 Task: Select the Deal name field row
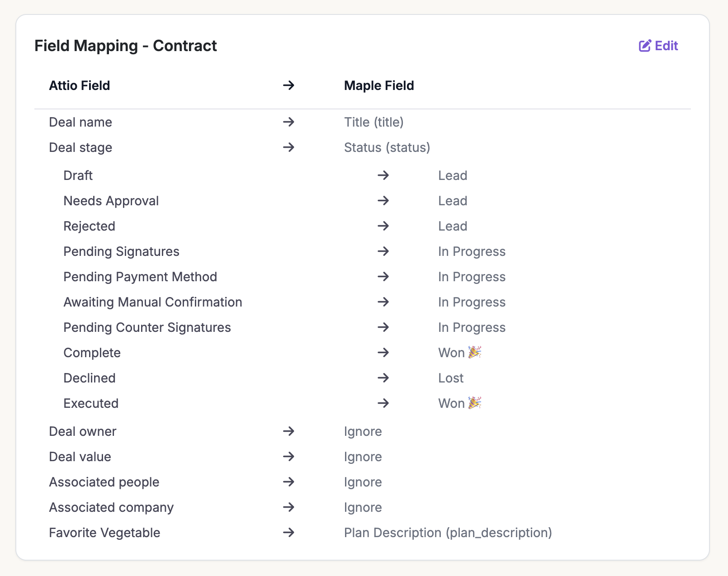coord(80,122)
